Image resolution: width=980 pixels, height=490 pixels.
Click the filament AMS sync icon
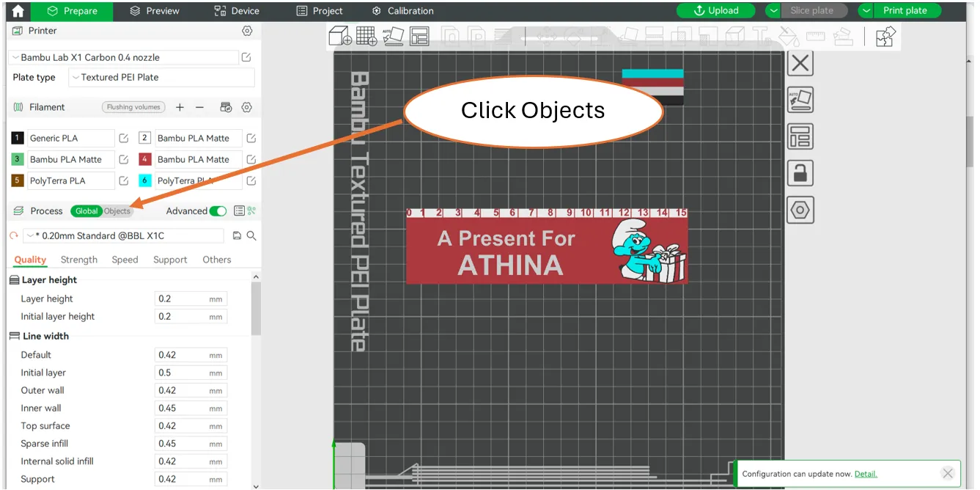(226, 107)
